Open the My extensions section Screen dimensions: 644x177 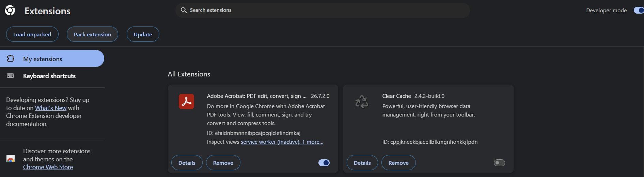(x=52, y=58)
